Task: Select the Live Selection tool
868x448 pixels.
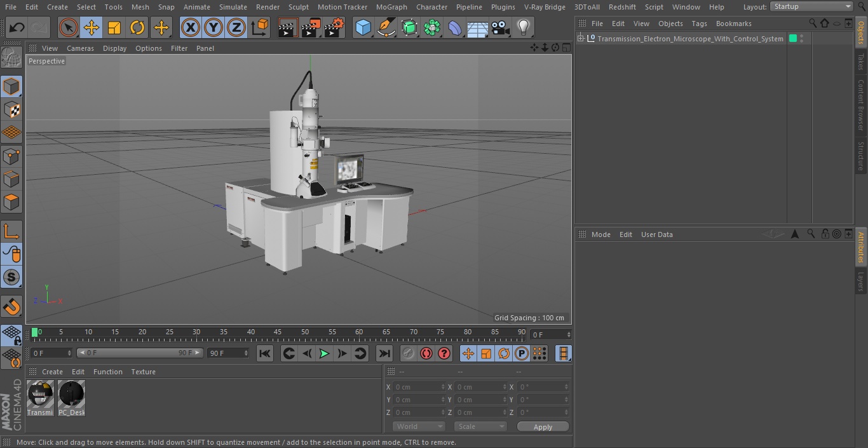Action: click(68, 27)
